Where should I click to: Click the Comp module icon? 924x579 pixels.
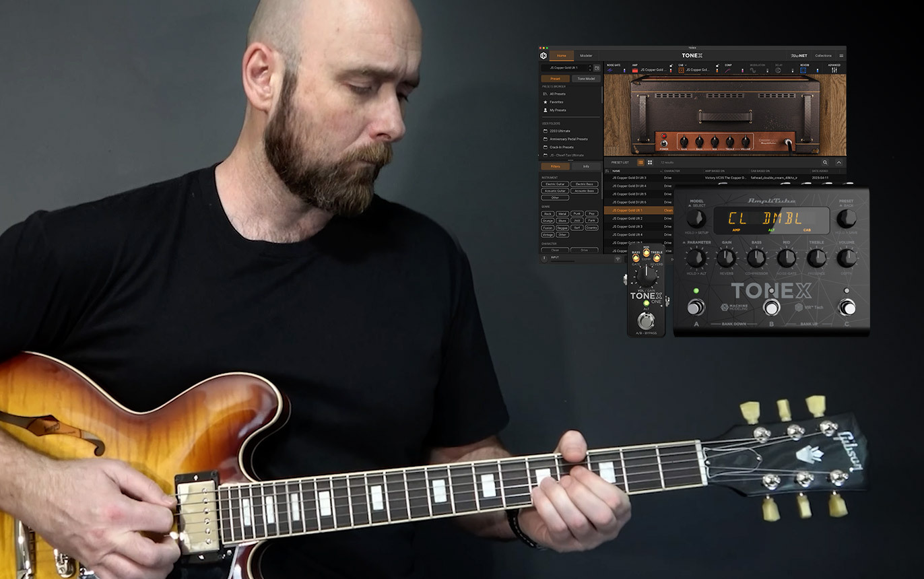tap(728, 70)
